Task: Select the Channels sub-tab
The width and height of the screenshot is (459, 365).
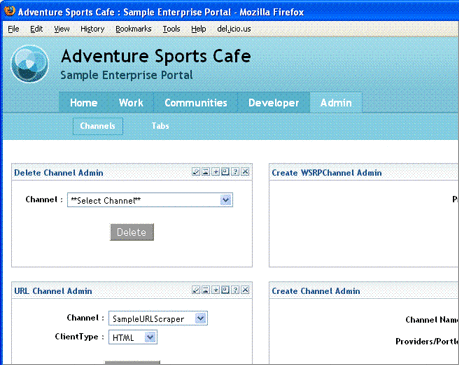Action: click(x=98, y=126)
